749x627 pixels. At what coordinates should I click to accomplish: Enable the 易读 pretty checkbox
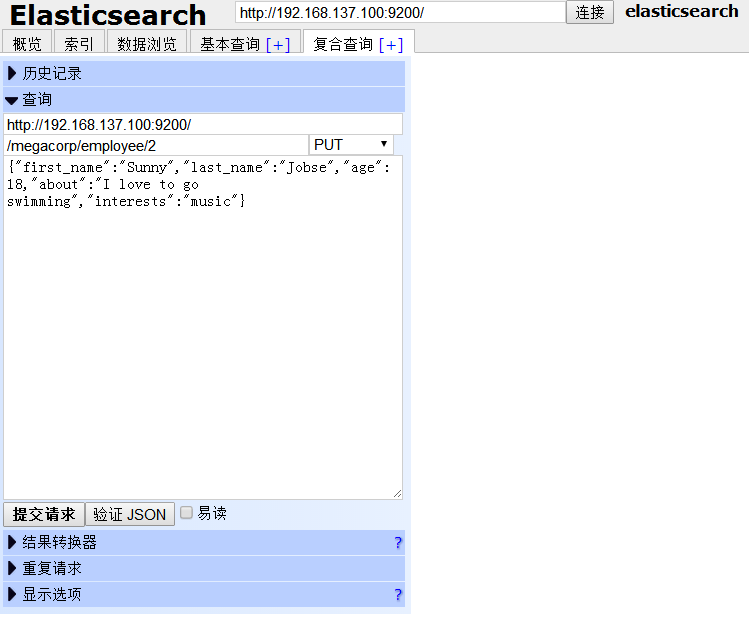coord(186,513)
